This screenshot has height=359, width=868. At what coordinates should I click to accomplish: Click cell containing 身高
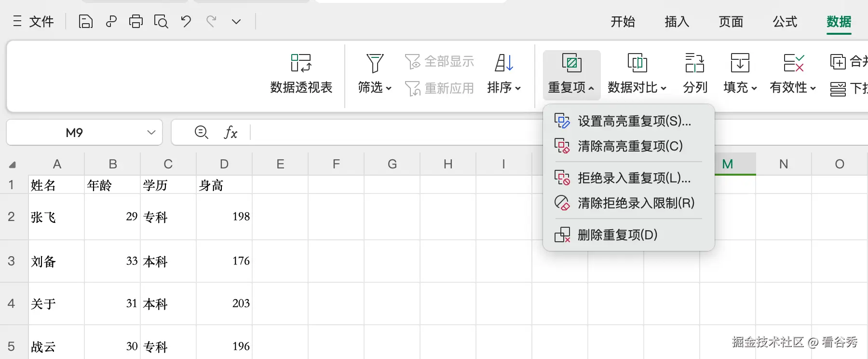point(224,185)
